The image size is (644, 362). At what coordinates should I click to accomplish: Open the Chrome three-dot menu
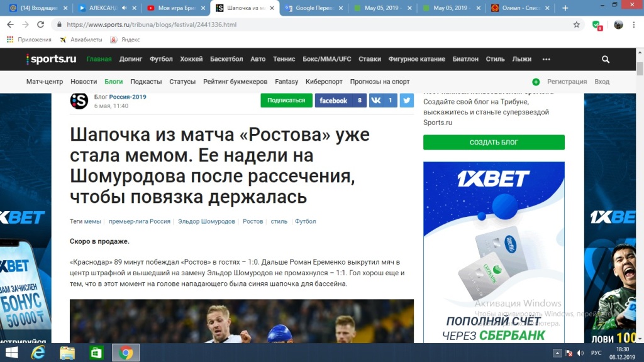click(x=634, y=25)
